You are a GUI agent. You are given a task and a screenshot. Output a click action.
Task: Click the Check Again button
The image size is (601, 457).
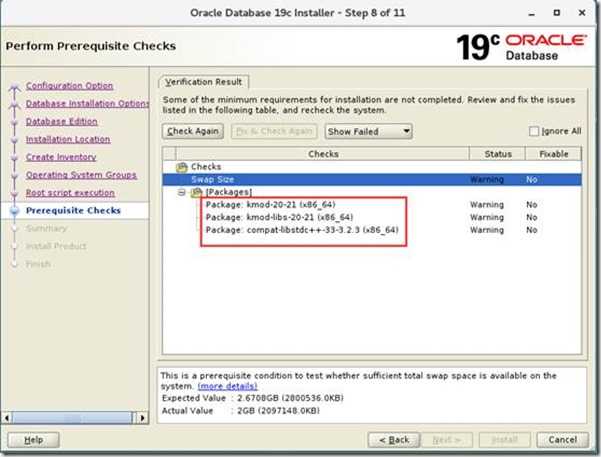point(193,131)
